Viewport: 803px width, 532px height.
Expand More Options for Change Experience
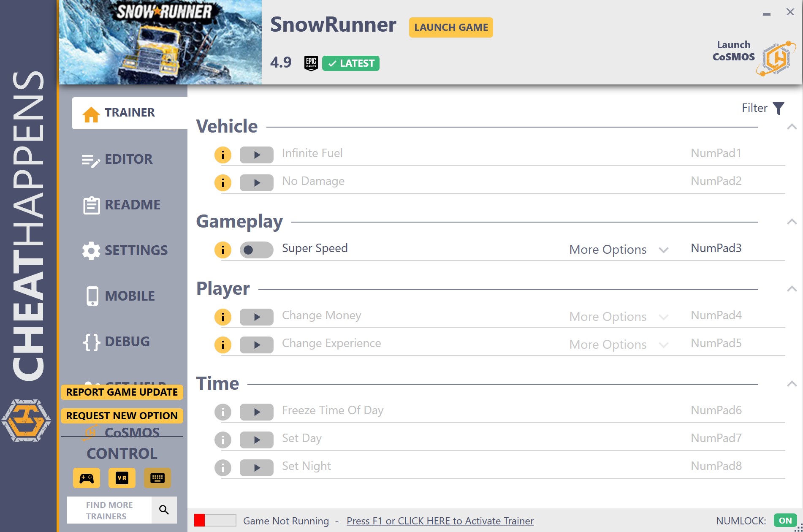pyautogui.click(x=619, y=345)
